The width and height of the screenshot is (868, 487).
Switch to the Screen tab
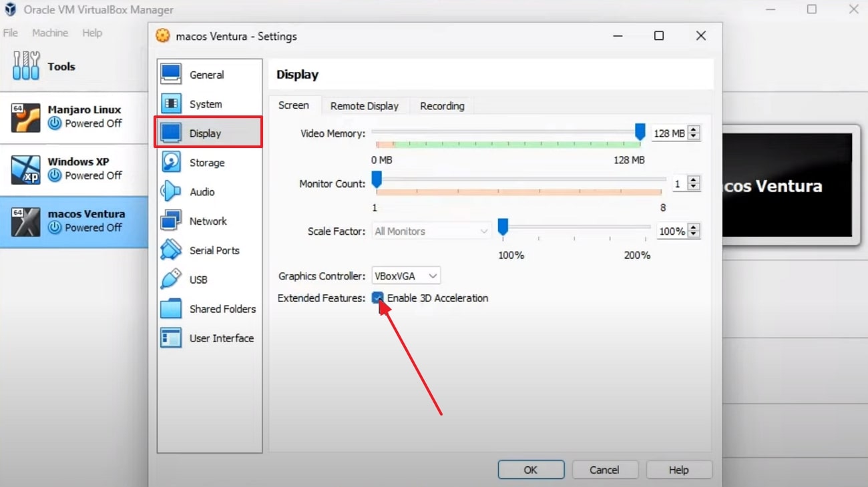click(x=294, y=105)
